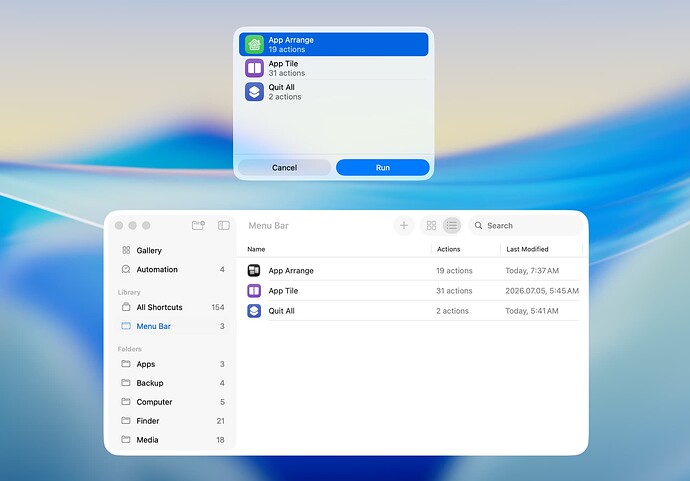The height and width of the screenshot is (481, 690).
Task: Click the Apps folder icon
Action: coord(126,364)
